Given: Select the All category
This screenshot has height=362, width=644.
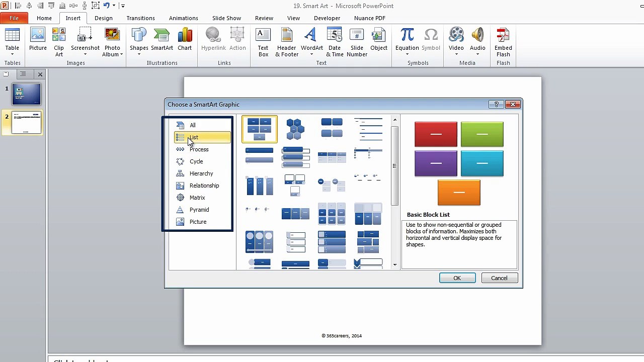Looking at the screenshot, I should coord(202,125).
